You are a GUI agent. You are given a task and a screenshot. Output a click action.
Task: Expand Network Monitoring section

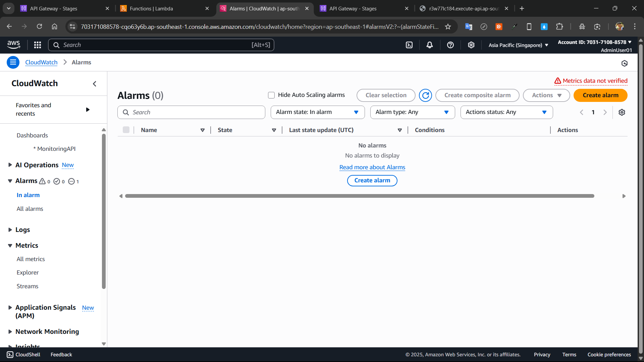click(x=10, y=331)
